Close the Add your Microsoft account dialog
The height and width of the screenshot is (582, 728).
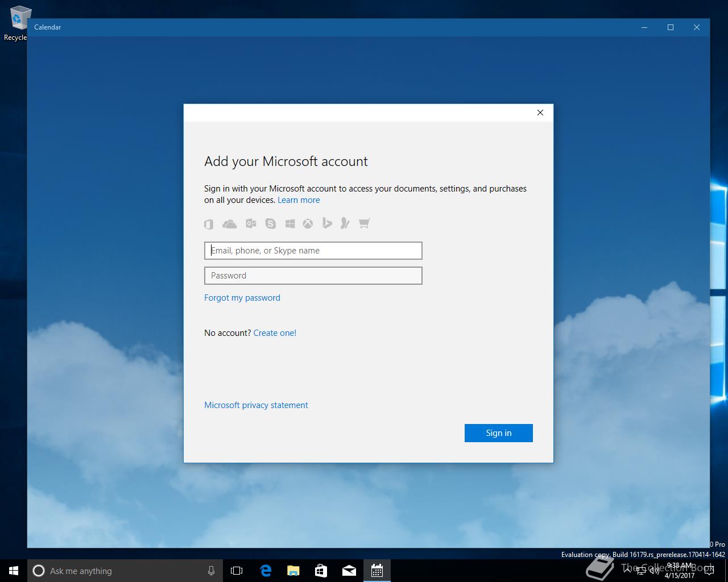coord(540,113)
